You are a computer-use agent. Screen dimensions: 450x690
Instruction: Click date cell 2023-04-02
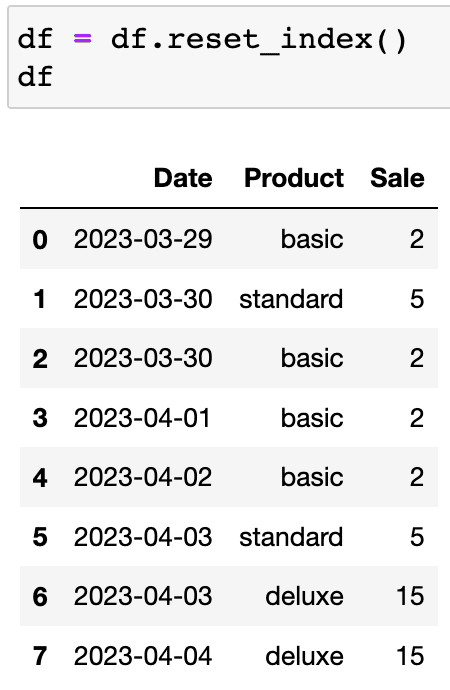[x=143, y=477]
